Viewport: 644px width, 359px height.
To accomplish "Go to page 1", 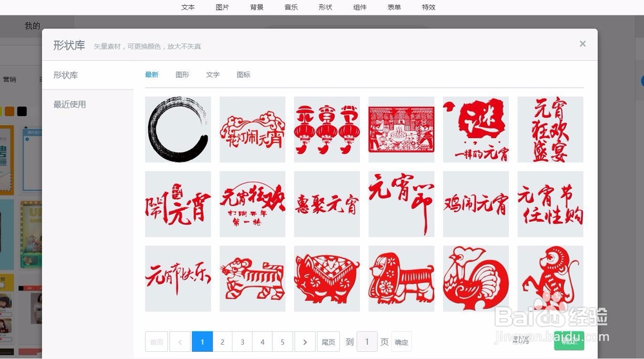I will click(x=202, y=342).
